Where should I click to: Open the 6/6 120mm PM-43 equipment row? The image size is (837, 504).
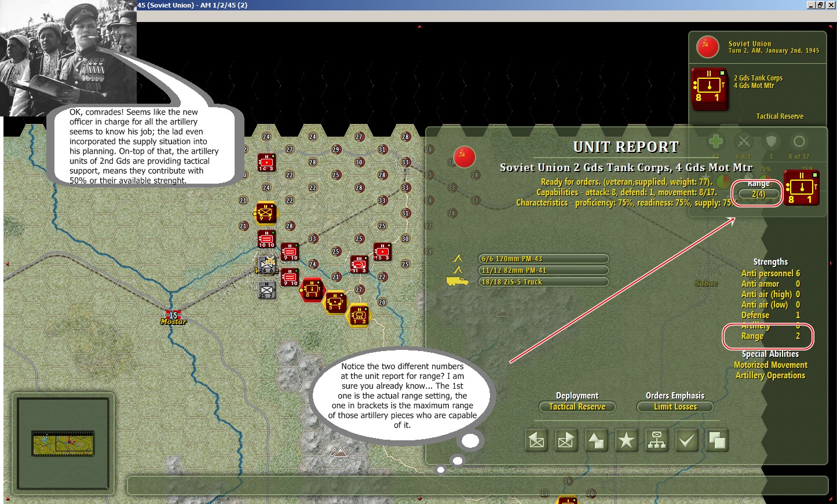[x=544, y=258]
